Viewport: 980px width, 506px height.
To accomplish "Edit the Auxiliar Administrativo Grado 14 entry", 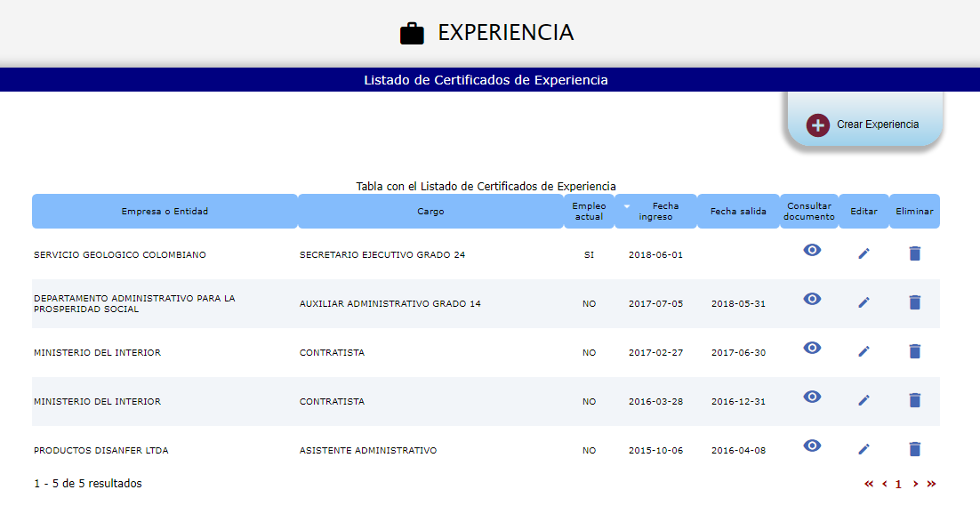I will coord(864,302).
